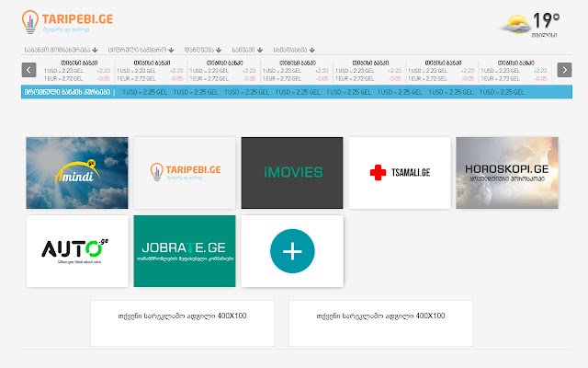Open the Amindi weather tile
Viewport: 588px width, 368px height.
[77, 173]
